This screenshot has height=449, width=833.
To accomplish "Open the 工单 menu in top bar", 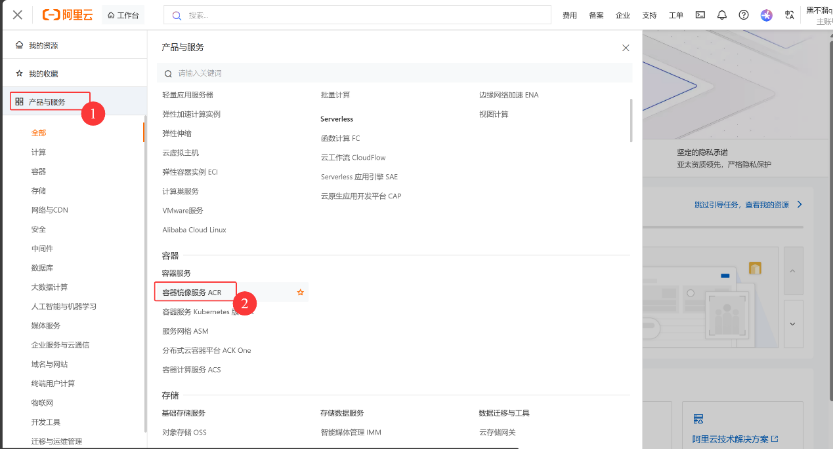I will [x=676, y=15].
